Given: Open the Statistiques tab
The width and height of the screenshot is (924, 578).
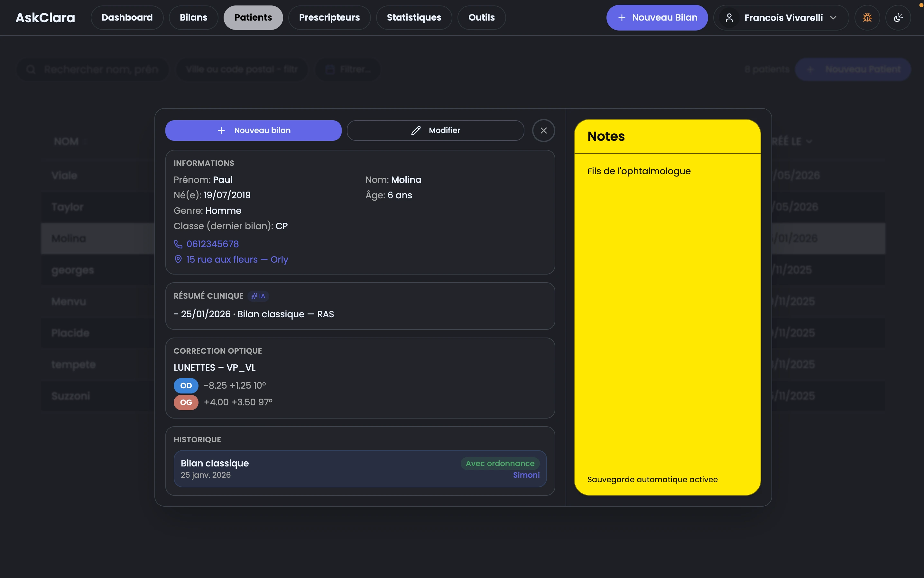Looking at the screenshot, I should [414, 18].
